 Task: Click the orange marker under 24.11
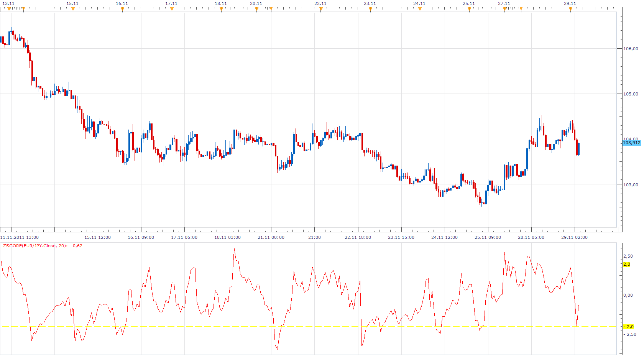click(420, 9)
